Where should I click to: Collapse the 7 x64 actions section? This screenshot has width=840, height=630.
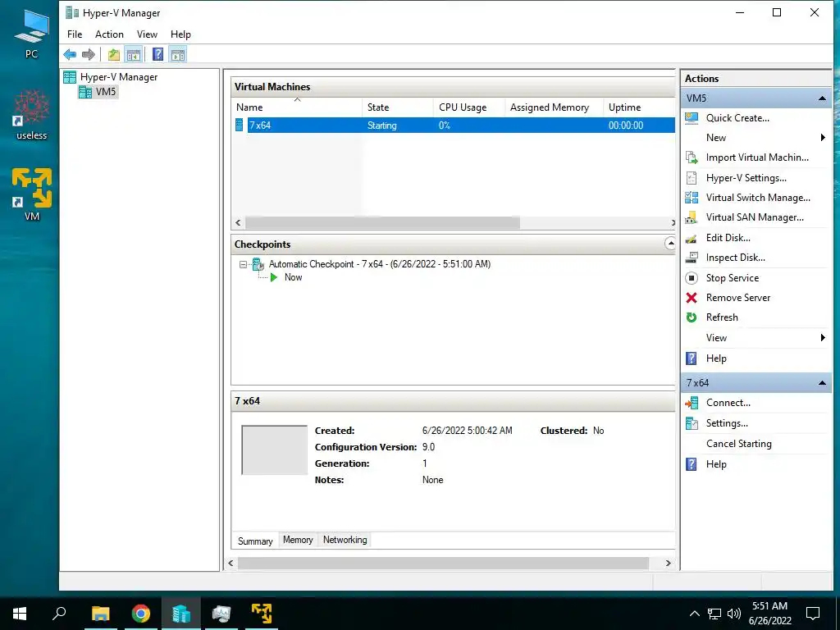(822, 383)
